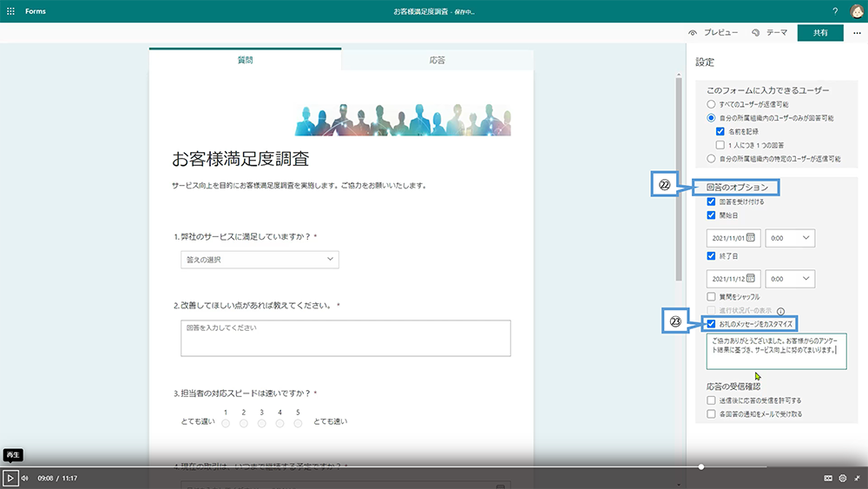Click question 1 text about service satisfaction
This screenshot has height=489, width=868.
[246, 236]
